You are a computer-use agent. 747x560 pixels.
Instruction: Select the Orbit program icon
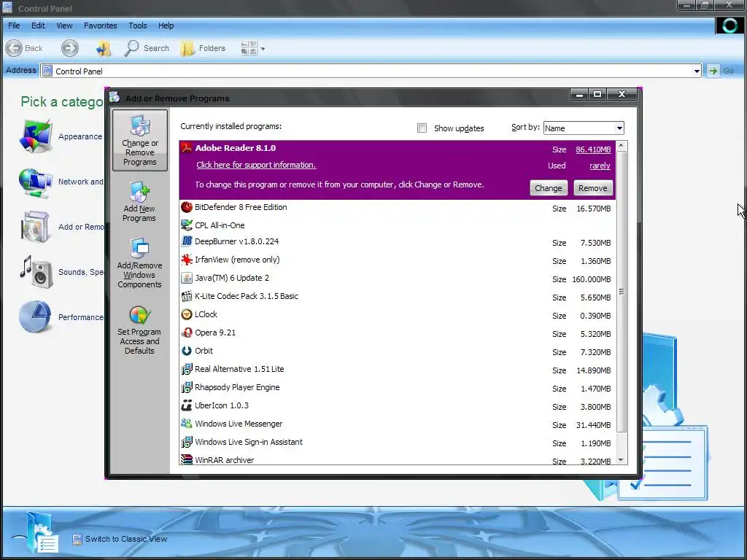187,351
